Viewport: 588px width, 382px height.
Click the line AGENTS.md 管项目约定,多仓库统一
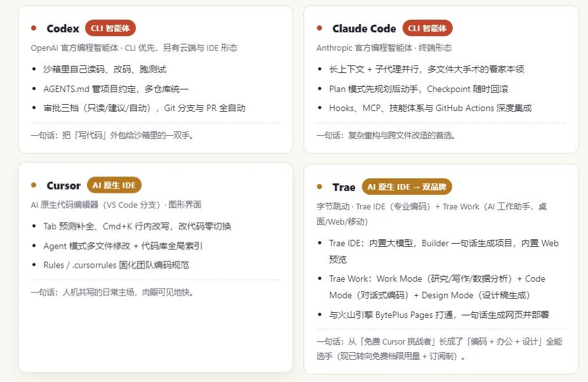point(116,89)
